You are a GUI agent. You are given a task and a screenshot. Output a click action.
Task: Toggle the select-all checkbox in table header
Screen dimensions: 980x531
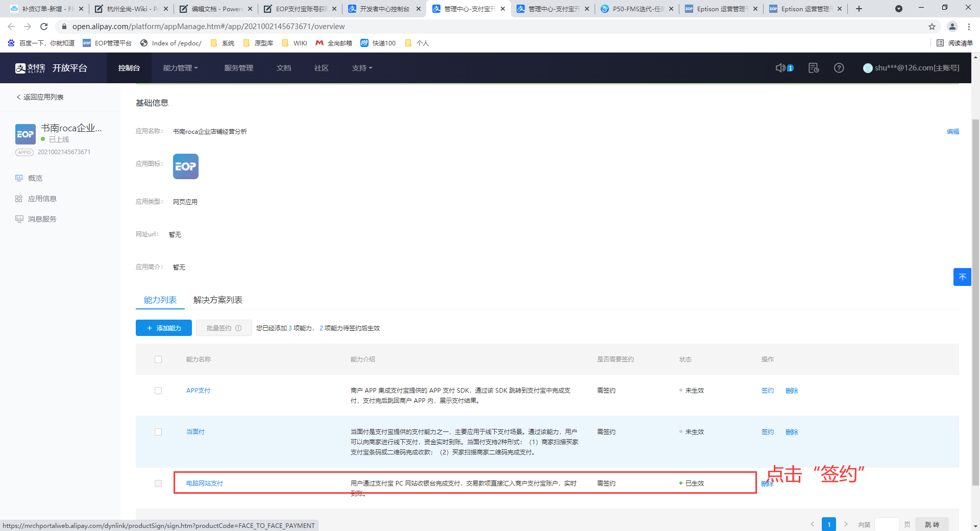pyautogui.click(x=158, y=359)
